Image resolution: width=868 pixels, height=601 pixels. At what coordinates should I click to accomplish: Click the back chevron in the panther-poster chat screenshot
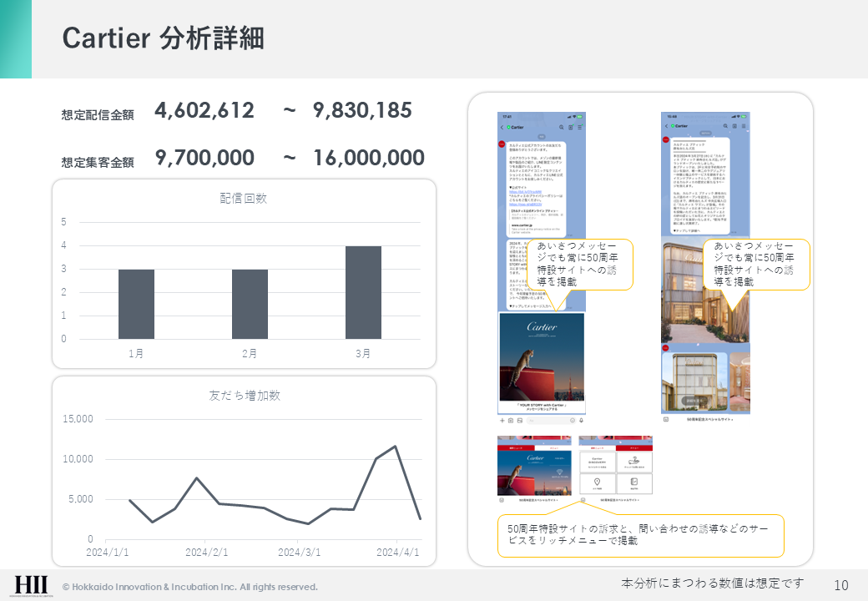[x=502, y=127]
